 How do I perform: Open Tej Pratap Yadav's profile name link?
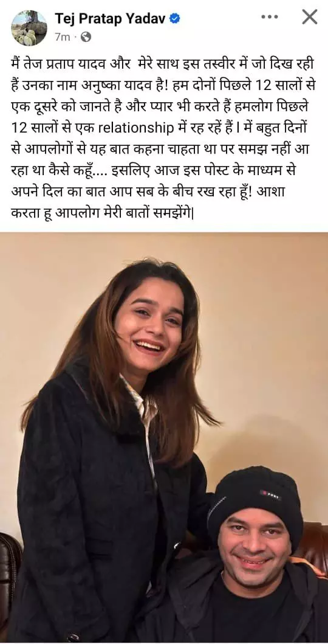111,18
